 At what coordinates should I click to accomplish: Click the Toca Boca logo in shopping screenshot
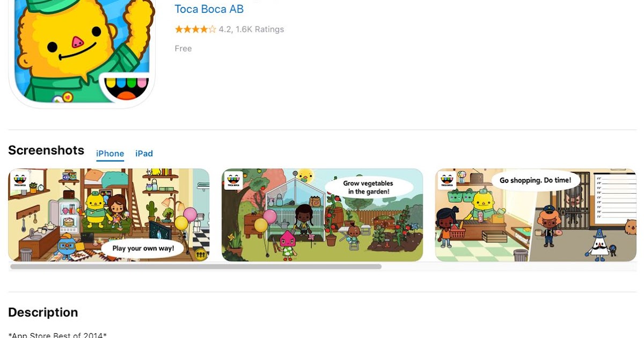447,180
